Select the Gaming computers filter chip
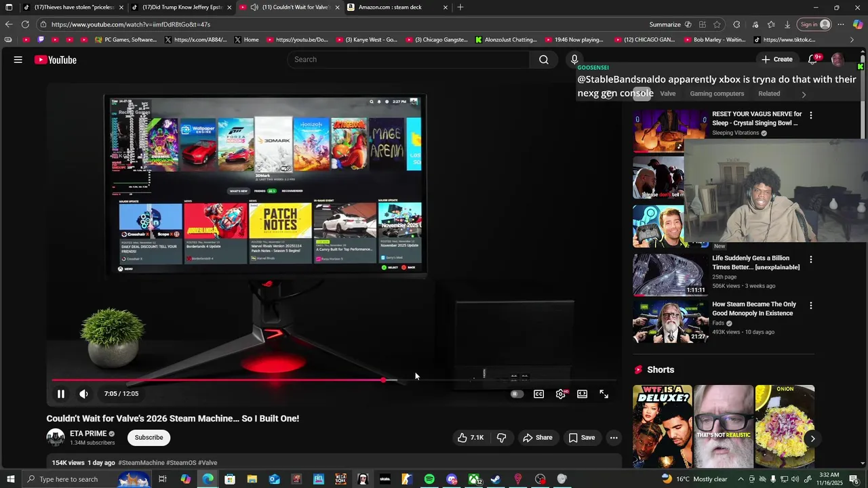Image resolution: width=868 pixels, height=488 pixels. coord(717,94)
